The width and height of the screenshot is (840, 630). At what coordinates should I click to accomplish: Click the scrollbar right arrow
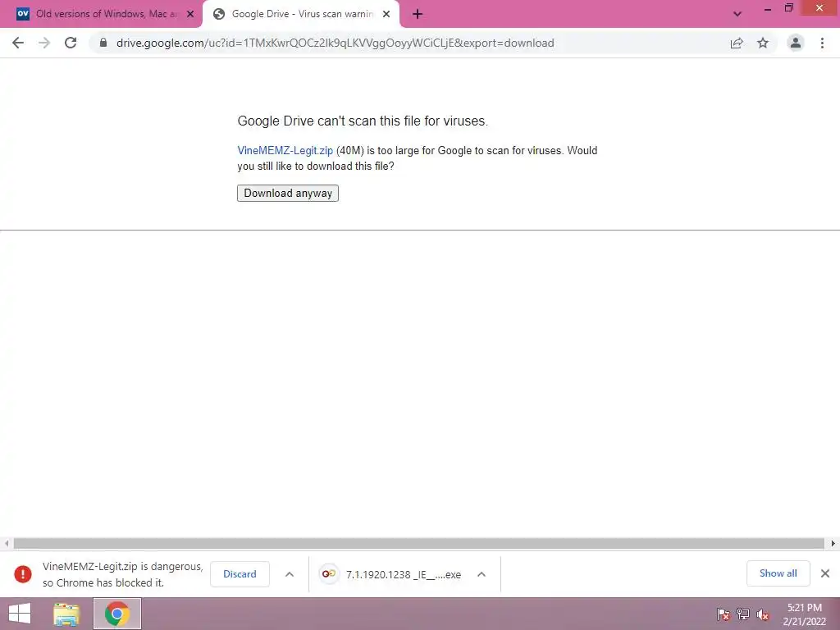(833, 544)
